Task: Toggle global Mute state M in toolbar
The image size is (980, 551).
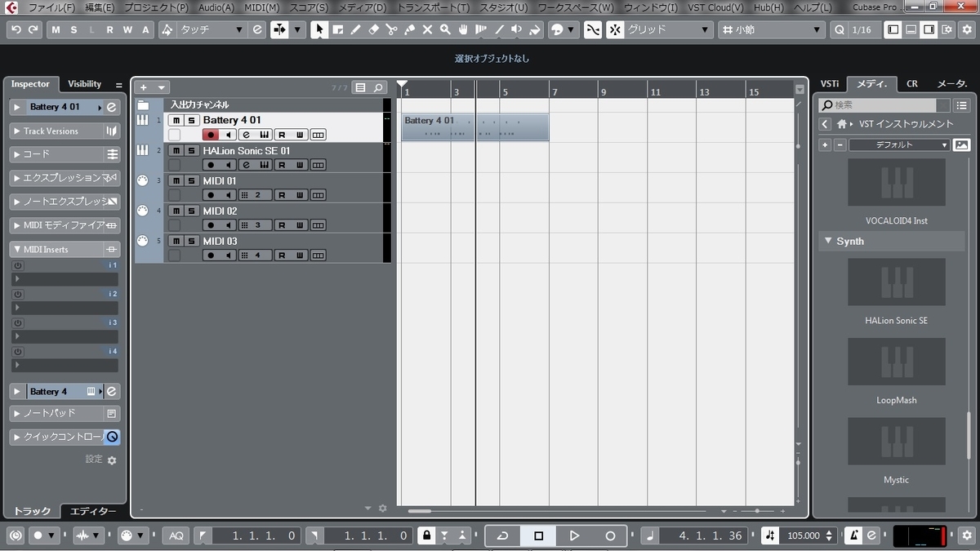Action: pyautogui.click(x=56, y=29)
